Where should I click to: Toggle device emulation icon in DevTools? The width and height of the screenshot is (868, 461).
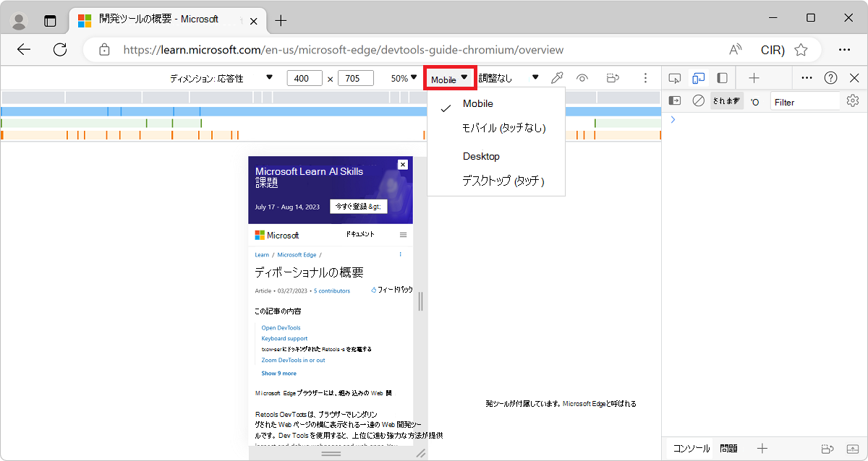click(x=698, y=78)
